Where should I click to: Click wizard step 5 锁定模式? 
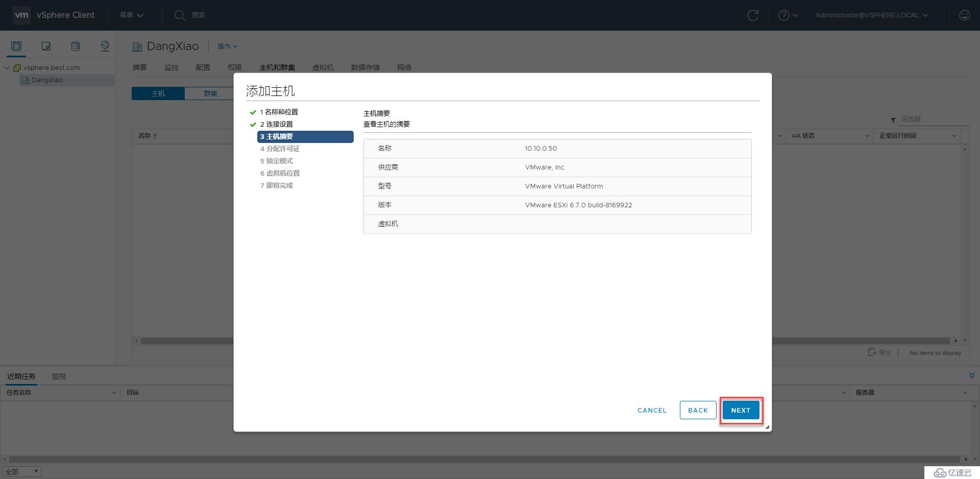[x=277, y=161]
